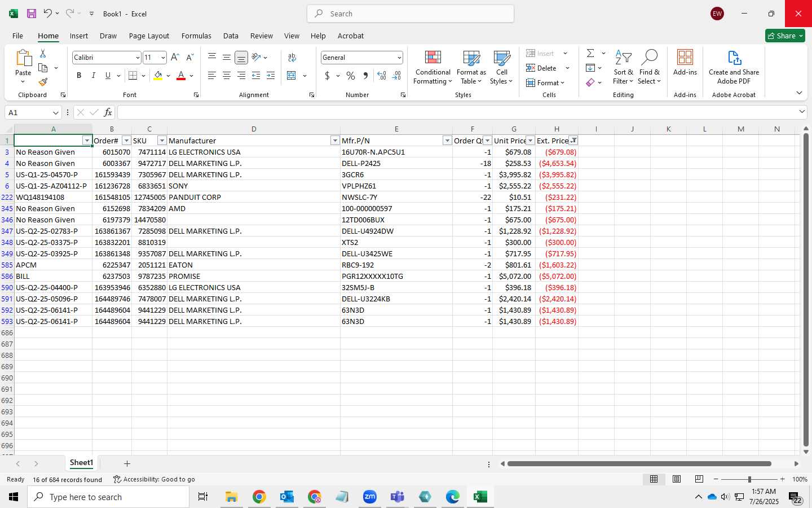
Task: Toggle Bottom Align vertical alignment
Action: click(241, 58)
